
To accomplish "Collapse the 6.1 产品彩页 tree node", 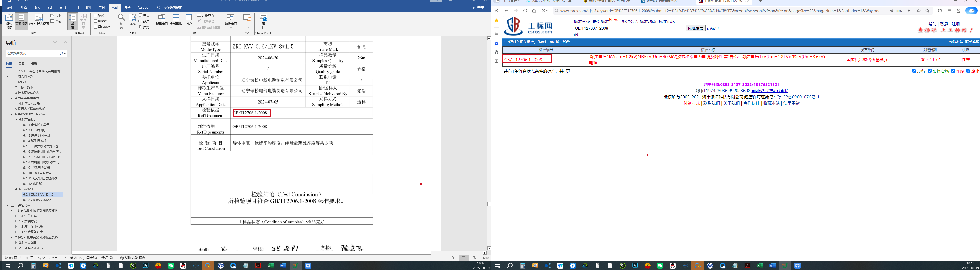I will click(x=16, y=120).
